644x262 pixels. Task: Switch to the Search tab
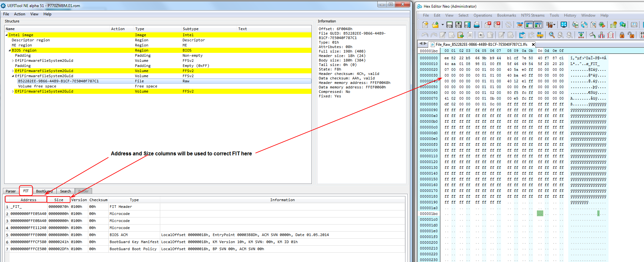(x=66, y=191)
